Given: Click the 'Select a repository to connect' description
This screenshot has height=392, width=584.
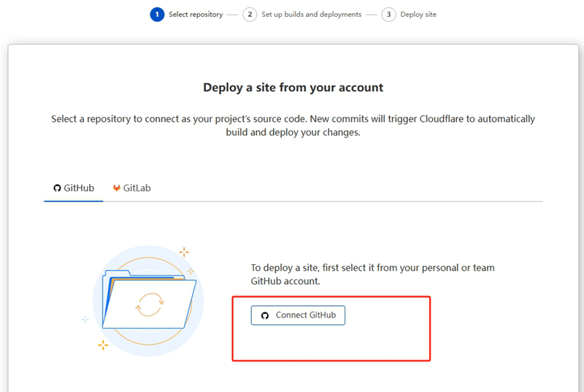Looking at the screenshot, I should coord(293,126).
